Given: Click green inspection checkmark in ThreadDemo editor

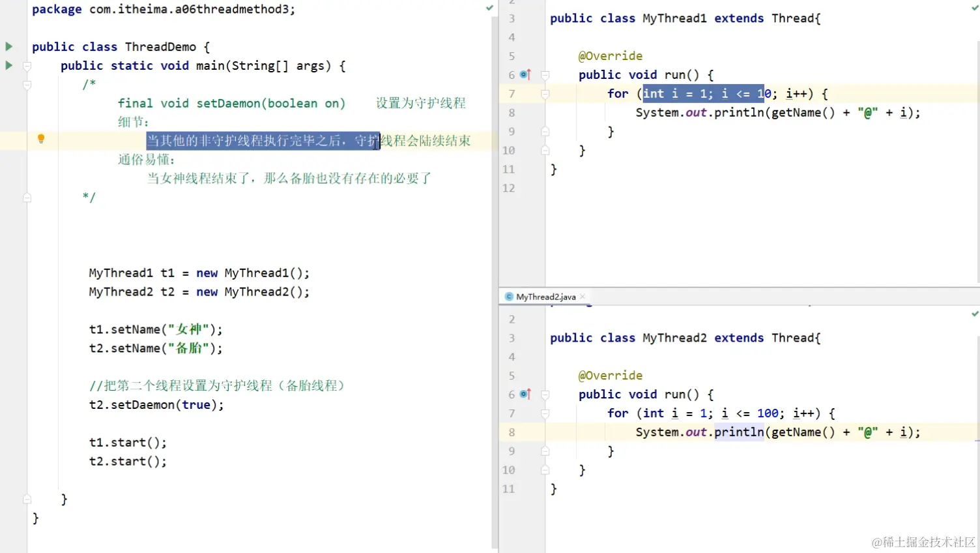Looking at the screenshot, I should pyautogui.click(x=489, y=8).
